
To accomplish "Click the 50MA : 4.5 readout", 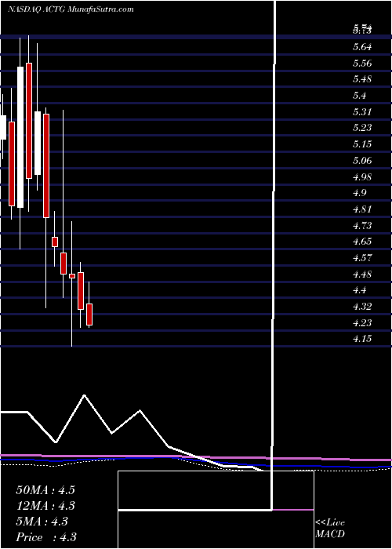I will pos(45,490).
